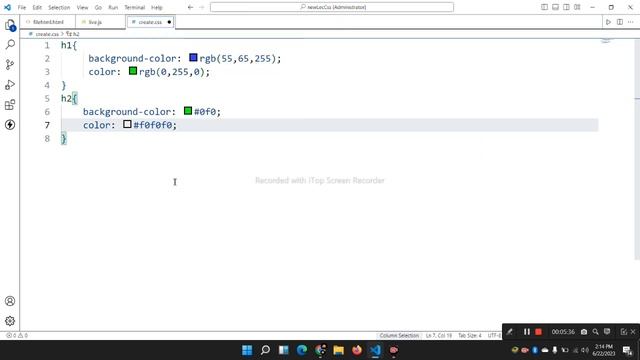
Task: Click the errors and warnings status item
Action: pyautogui.click(x=17, y=336)
